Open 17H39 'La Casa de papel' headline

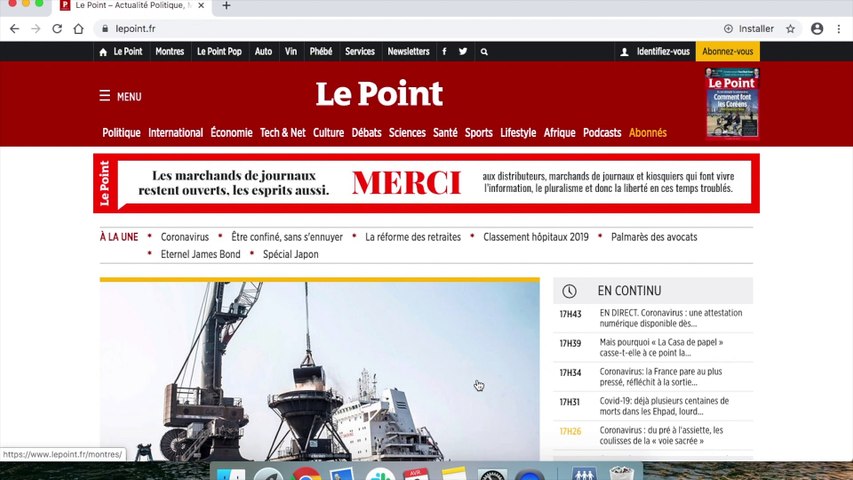[661, 348]
